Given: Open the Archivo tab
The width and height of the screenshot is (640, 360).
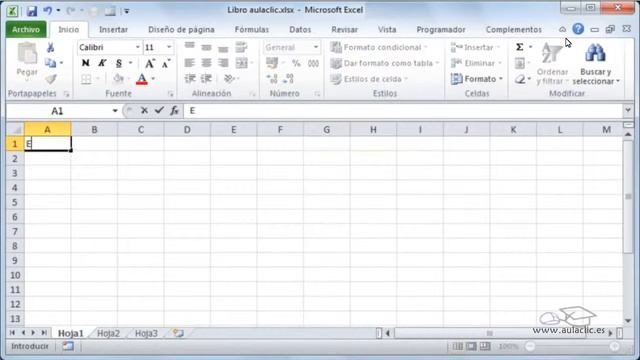Looking at the screenshot, I should click(x=26, y=29).
